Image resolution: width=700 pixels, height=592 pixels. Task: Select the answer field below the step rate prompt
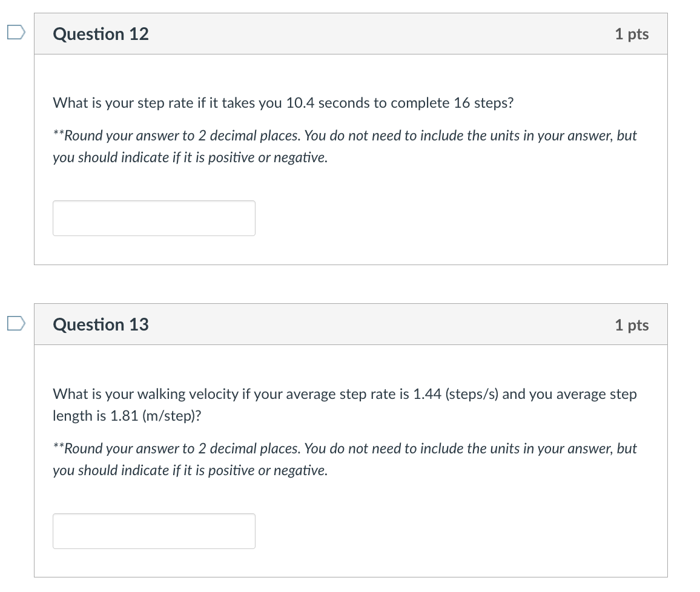pos(154,218)
